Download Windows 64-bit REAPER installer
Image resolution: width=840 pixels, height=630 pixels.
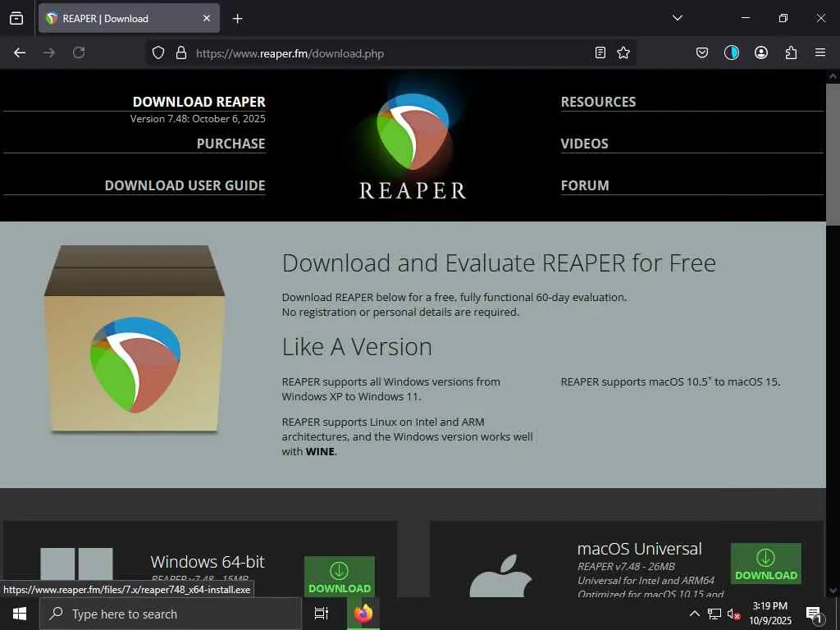(x=340, y=577)
